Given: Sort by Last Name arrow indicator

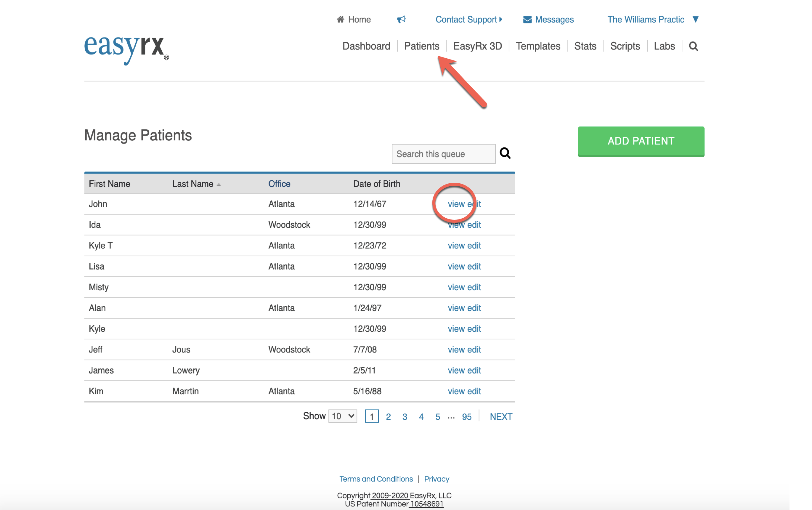Looking at the screenshot, I should [x=219, y=185].
